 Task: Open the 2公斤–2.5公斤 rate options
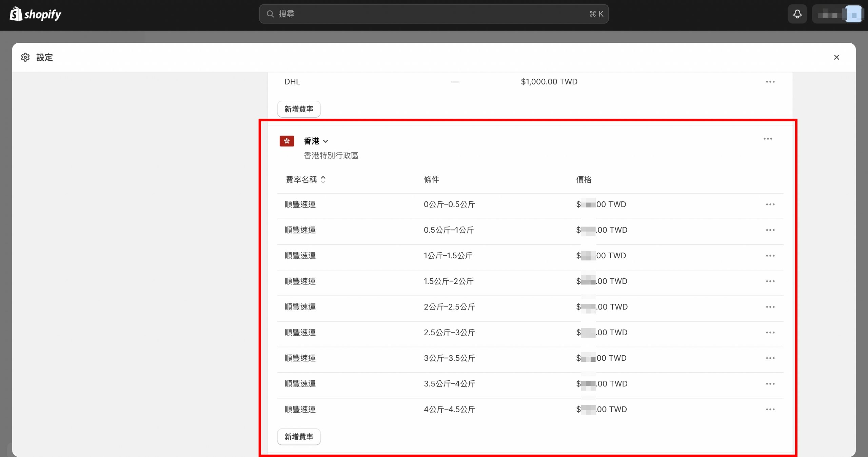coord(770,307)
